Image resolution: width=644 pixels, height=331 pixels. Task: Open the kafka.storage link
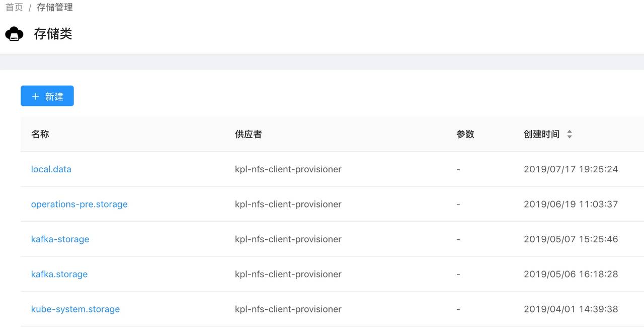[x=59, y=274]
